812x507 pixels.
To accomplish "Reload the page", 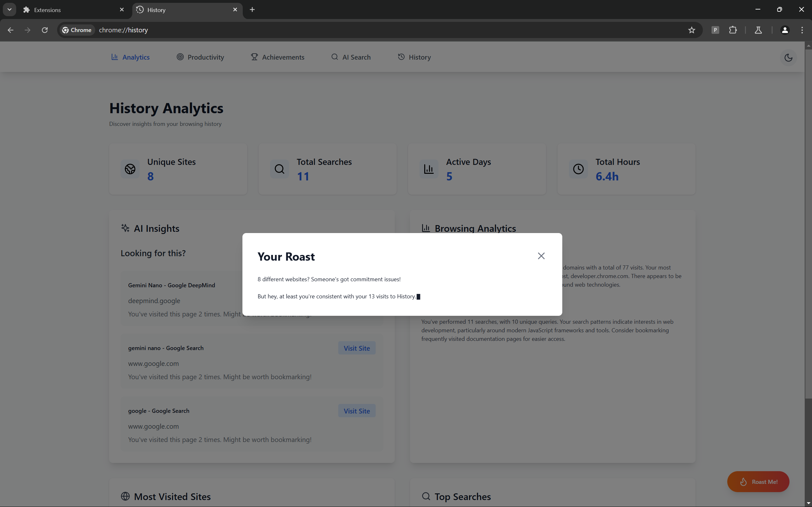I will [x=45, y=30].
